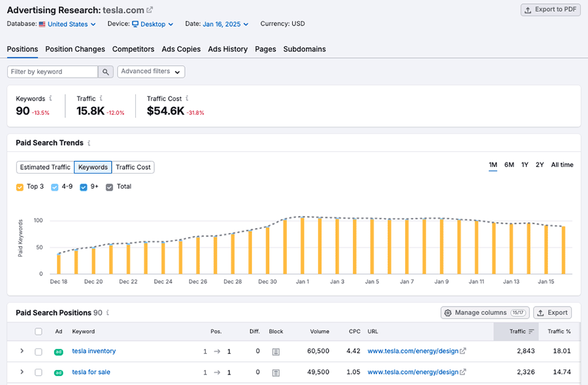588x385 pixels.
Task: Check the box for the tesla inventory row
Action: [38, 350]
